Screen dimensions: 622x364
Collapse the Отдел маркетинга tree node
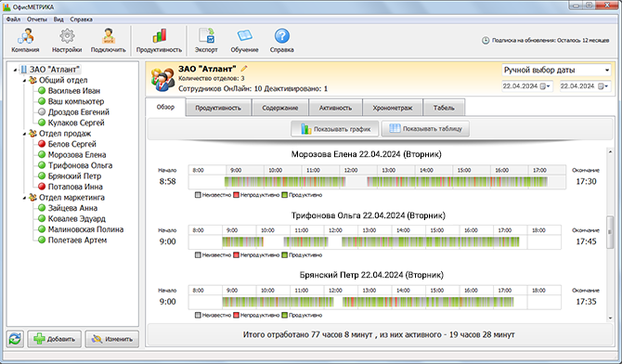pyautogui.click(x=24, y=198)
